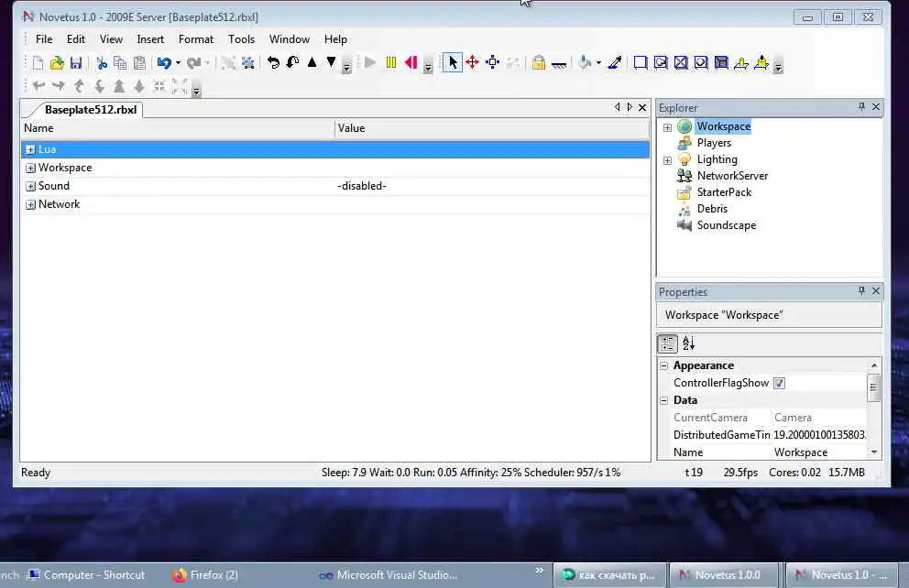Move selection down with black down triangle
909x588 pixels.
click(331, 62)
